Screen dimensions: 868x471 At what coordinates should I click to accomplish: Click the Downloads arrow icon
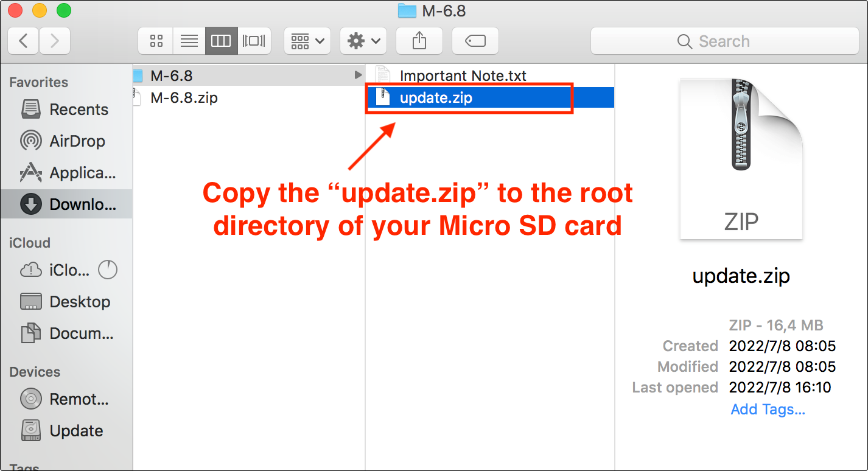30,204
